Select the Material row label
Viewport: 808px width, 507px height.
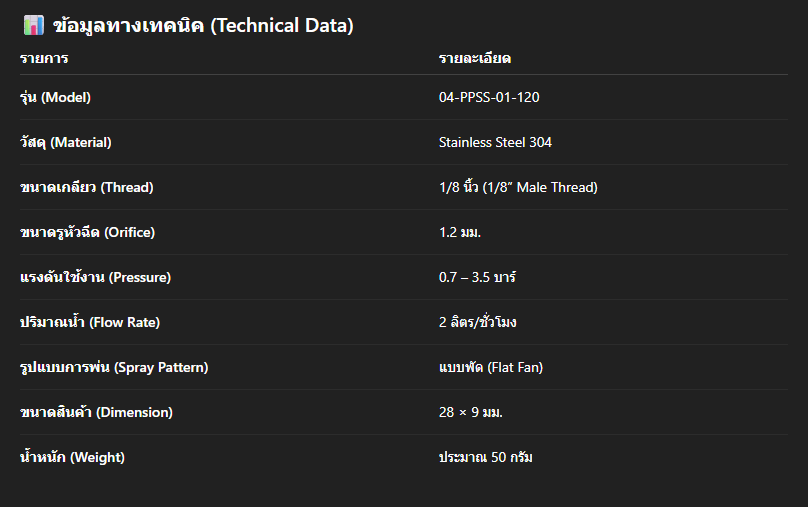66,142
